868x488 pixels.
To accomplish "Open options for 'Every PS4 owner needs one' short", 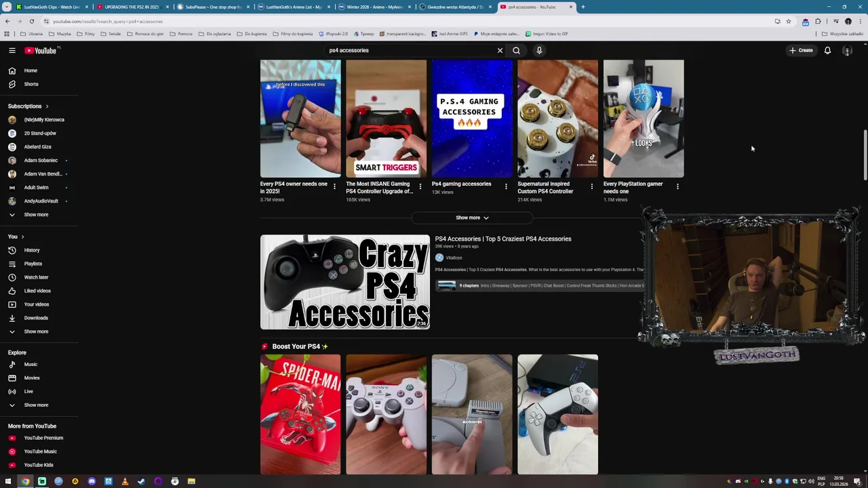I will (x=334, y=186).
